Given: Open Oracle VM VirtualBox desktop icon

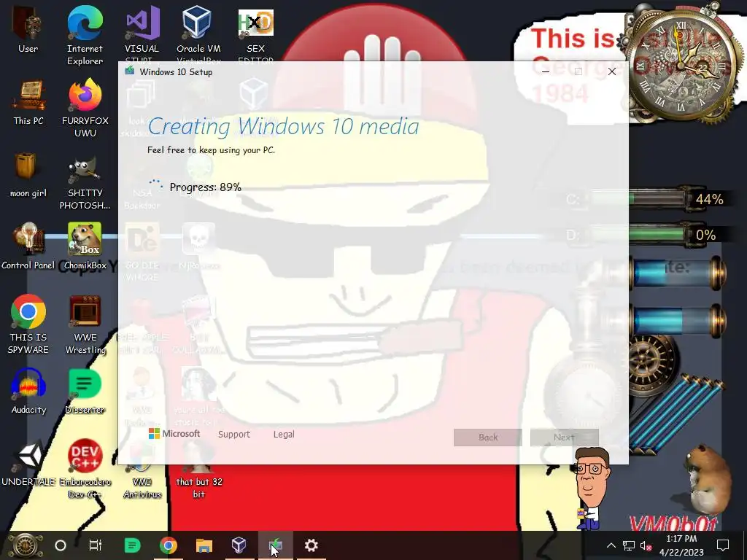Looking at the screenshot, I should click(x=198, y=34).
